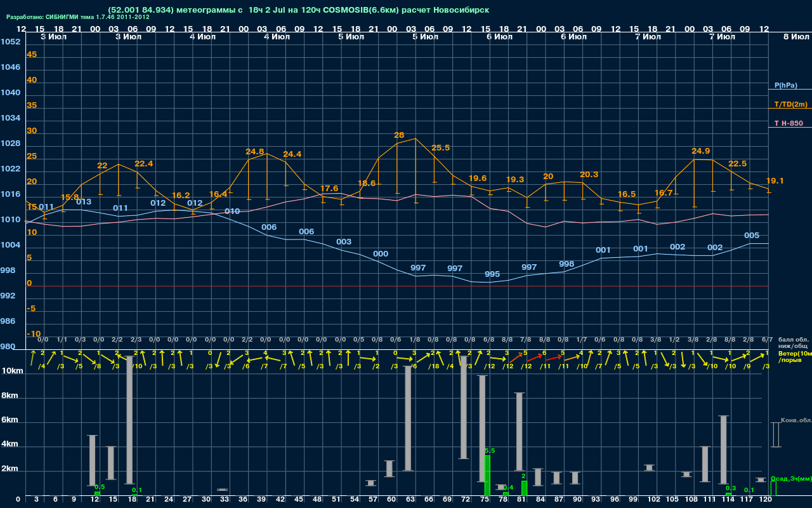Click the temperature label 16.4

coord(218,194)
